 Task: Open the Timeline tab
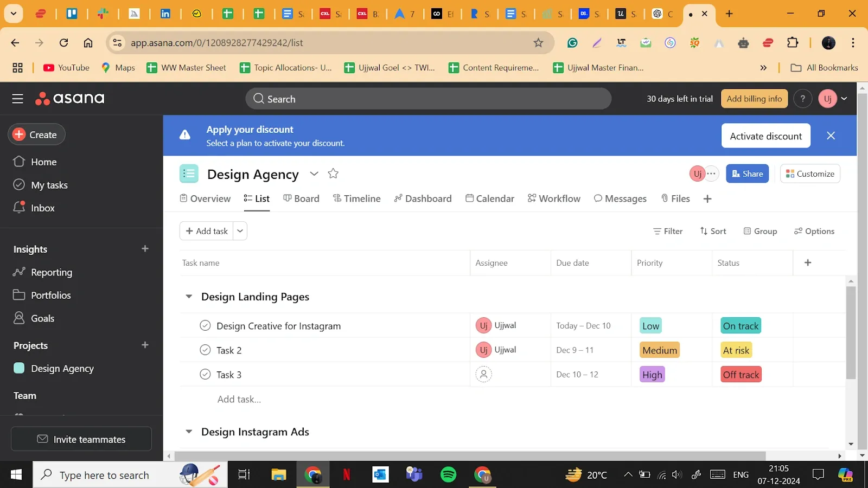tap(357, 199)
